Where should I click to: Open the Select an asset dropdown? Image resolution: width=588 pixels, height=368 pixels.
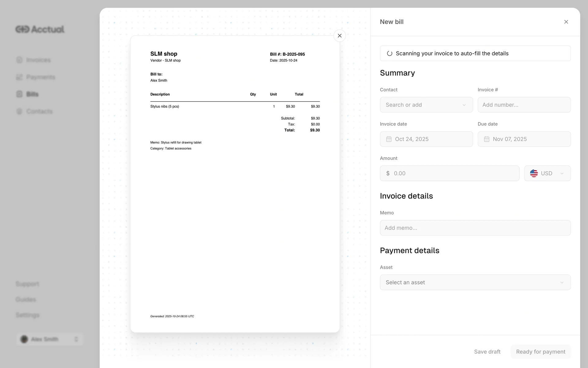[x=475, y=282]
